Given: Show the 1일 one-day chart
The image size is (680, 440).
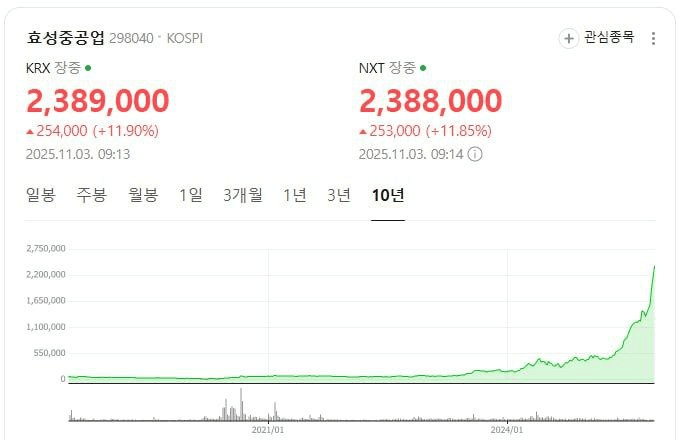Looking at the screenshot, I should coord(190,195).
